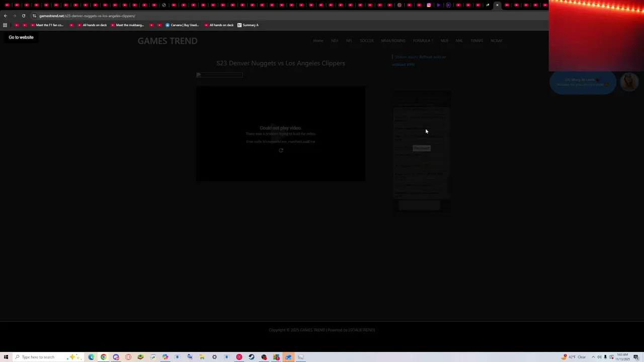Open site information icon beside the URL

34,16
